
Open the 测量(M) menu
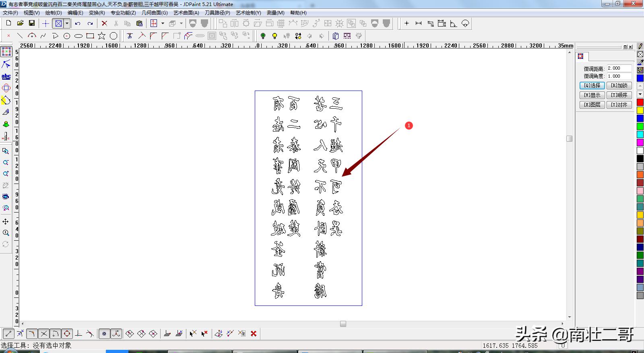coord(276,13)
